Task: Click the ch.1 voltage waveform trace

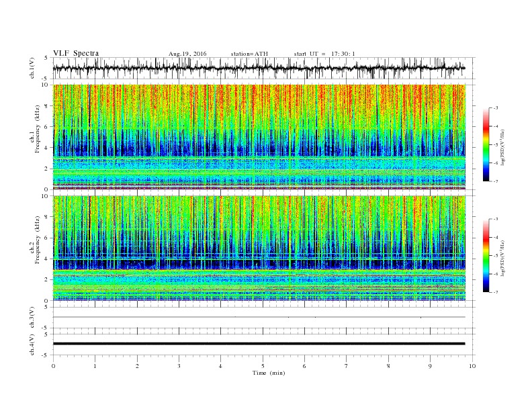Action: (x=259, y=68)
